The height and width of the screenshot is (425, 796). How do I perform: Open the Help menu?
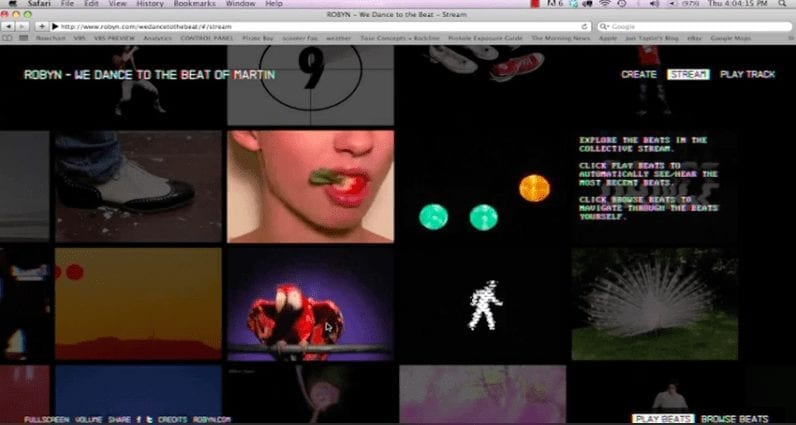(x=274, y=4)
